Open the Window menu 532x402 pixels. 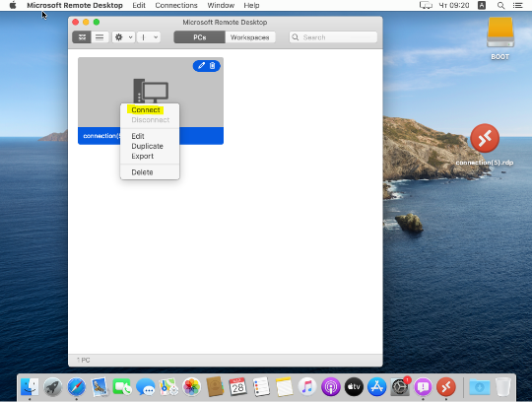pos(221,6)
